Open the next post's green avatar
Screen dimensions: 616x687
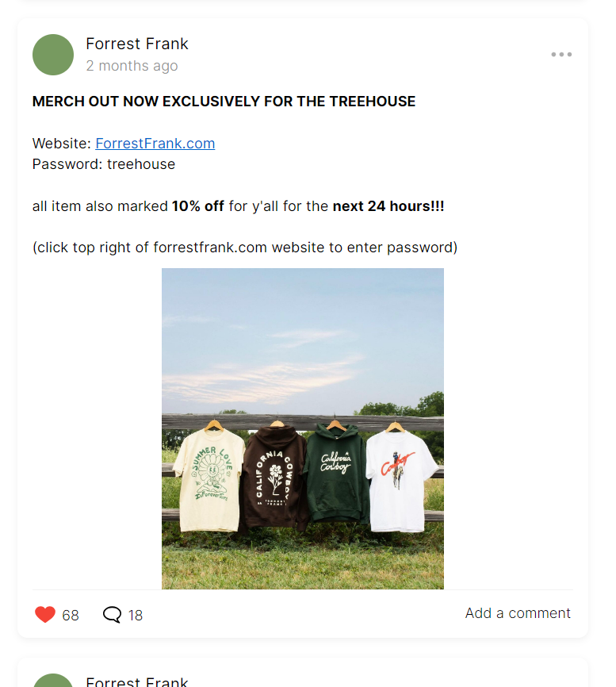click(53, 681)
